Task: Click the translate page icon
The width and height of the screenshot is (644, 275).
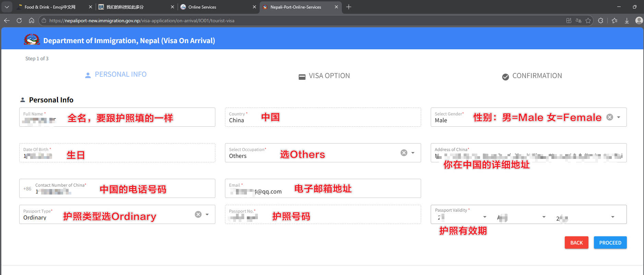Action: coord(579,21)
